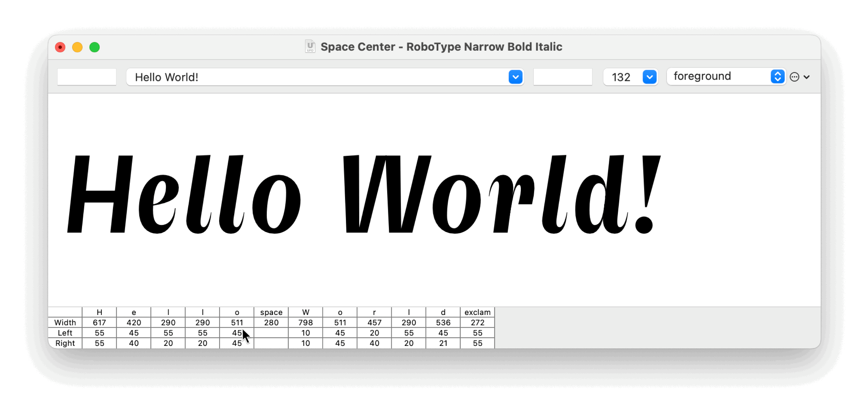Click left margin value 55 for H

pos(99,333)
